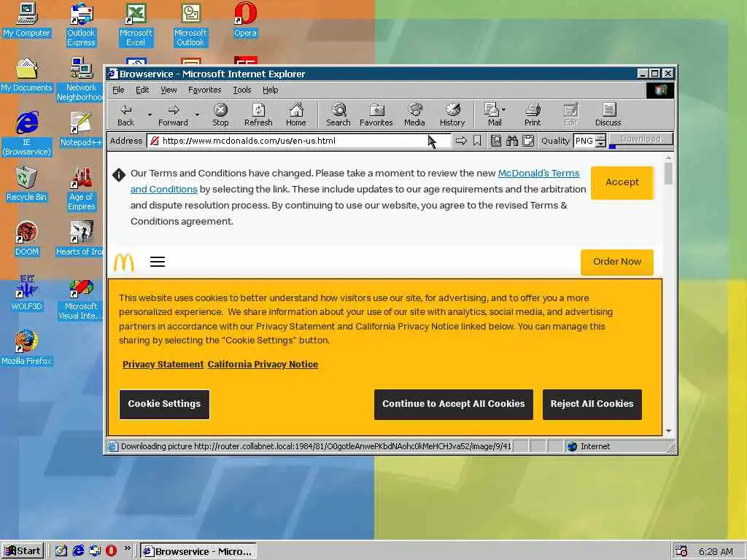Stop the page loading
The height and width of the screenshot is (560, 747).
click(220, 114)
